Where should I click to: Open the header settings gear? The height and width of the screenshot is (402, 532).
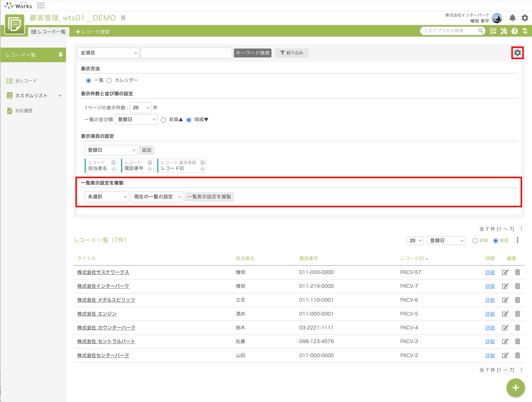[525, 18]
